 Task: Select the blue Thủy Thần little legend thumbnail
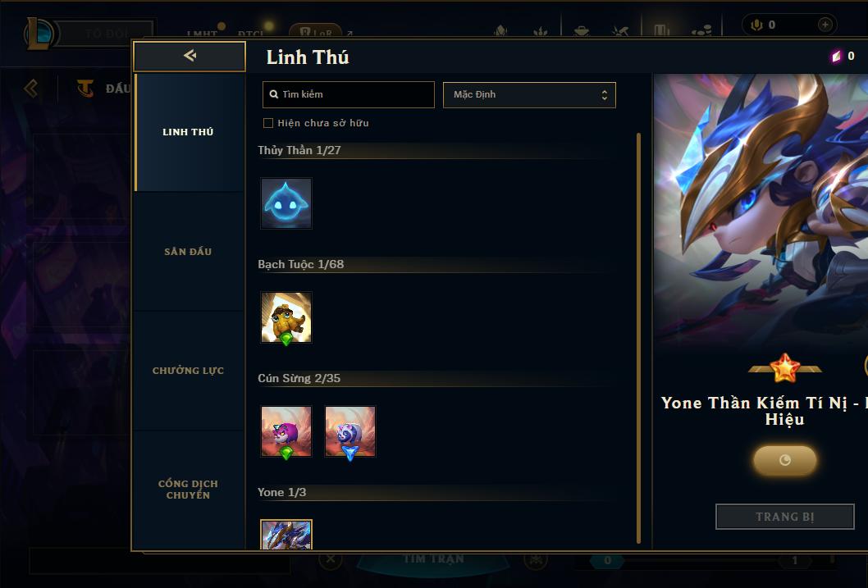286,203
